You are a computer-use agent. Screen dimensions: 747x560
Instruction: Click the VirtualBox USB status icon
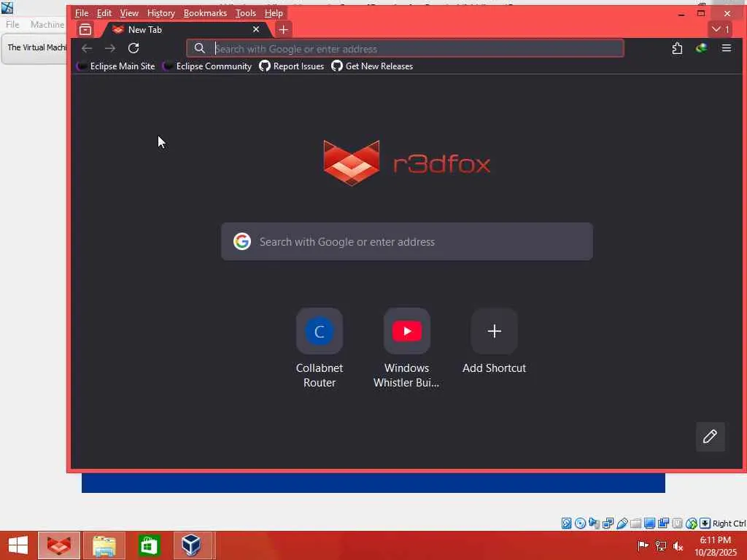(x=622, y=524)
